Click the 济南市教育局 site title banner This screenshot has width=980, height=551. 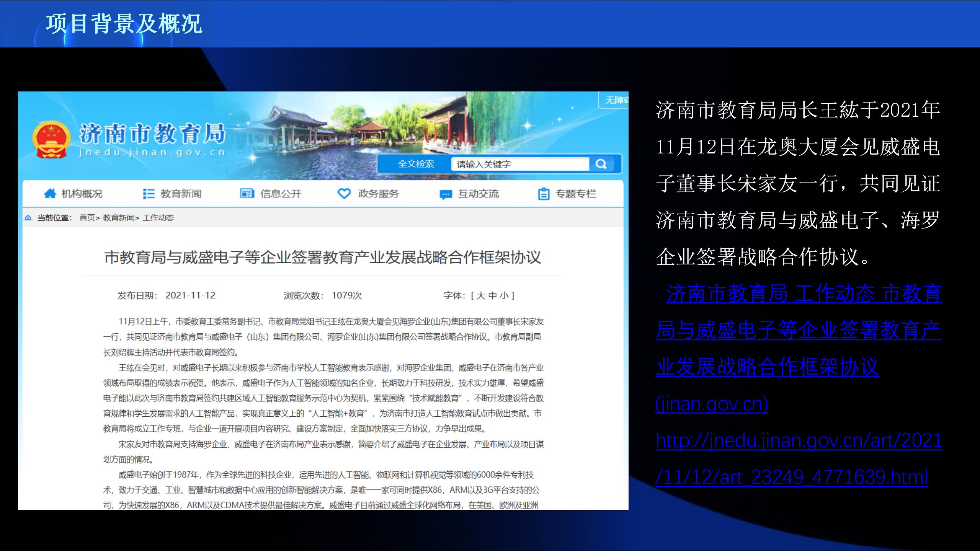152,134
